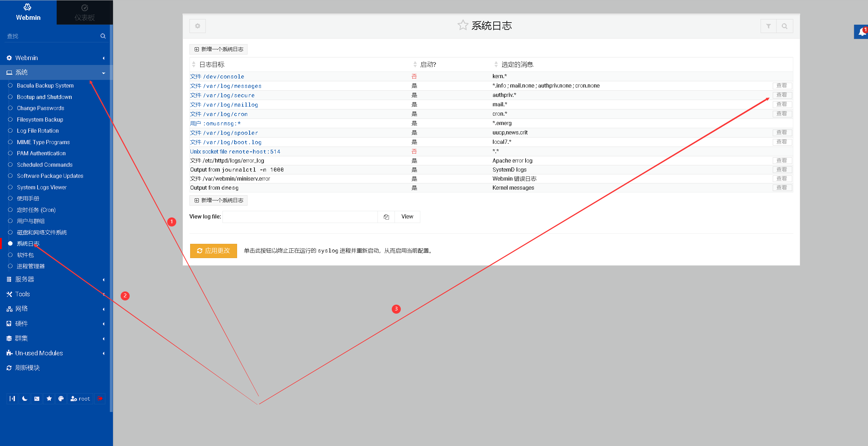The image size is (868, 446).
Task: Click the notification bell icon
Action: pos(862,32)
